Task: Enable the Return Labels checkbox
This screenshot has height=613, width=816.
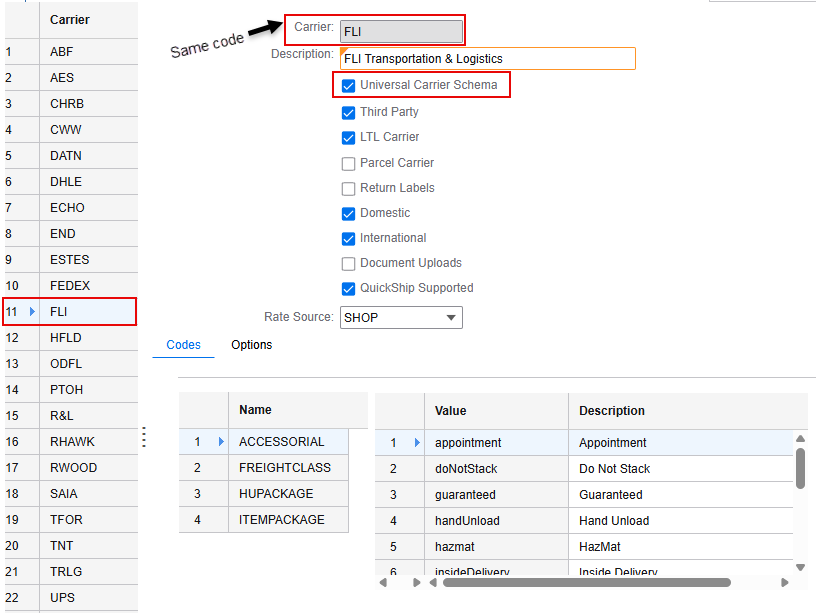Action: 348,188
